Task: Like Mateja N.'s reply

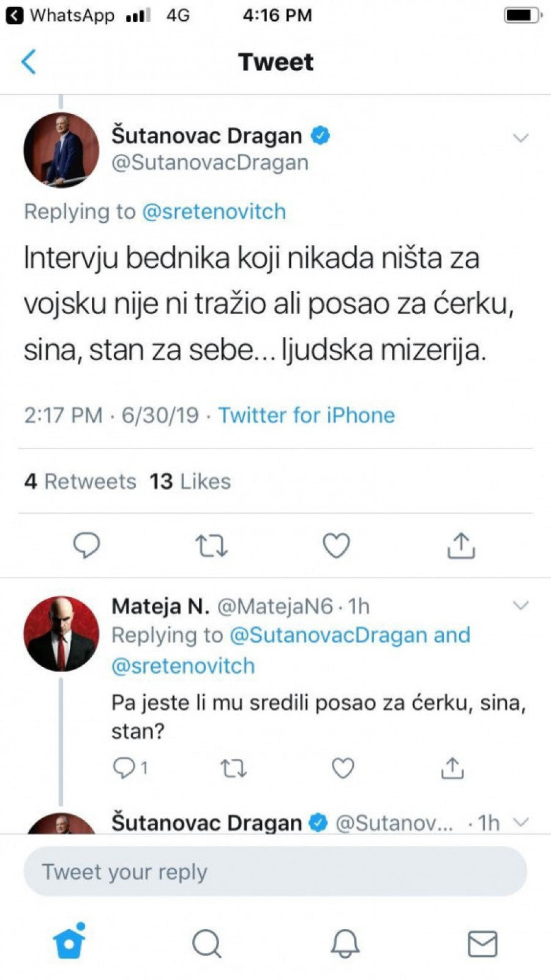Action: pyautogui.click(x=343, y=767)
